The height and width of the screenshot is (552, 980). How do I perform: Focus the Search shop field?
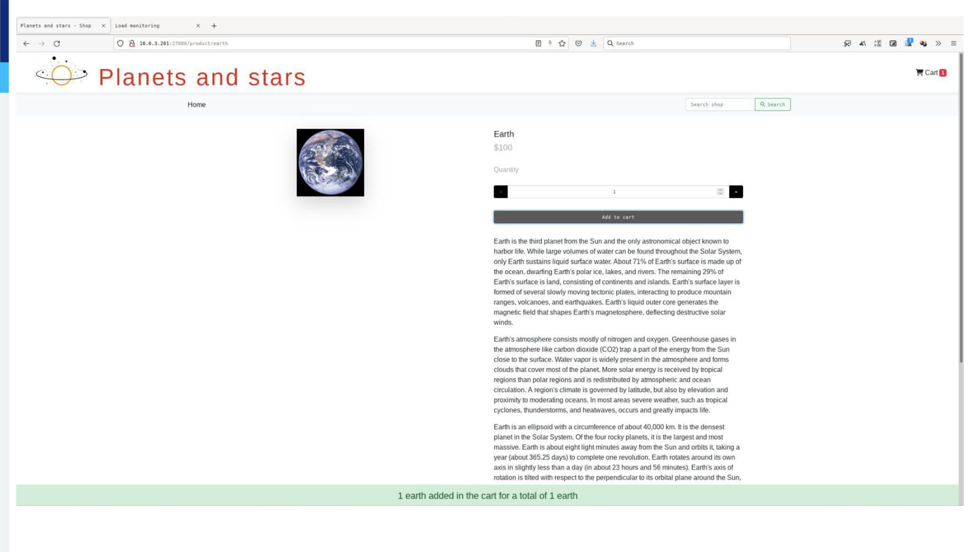click(720, 105)
